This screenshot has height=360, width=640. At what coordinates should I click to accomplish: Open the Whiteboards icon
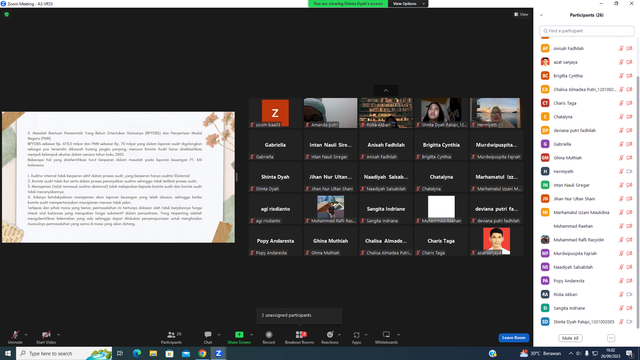(x=386, y=335)
